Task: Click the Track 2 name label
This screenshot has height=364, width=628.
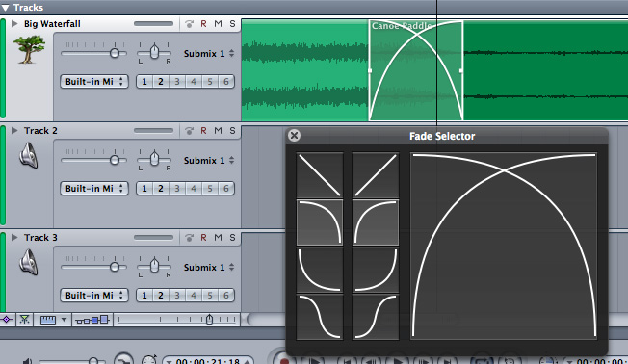Action: click(40, 131)
